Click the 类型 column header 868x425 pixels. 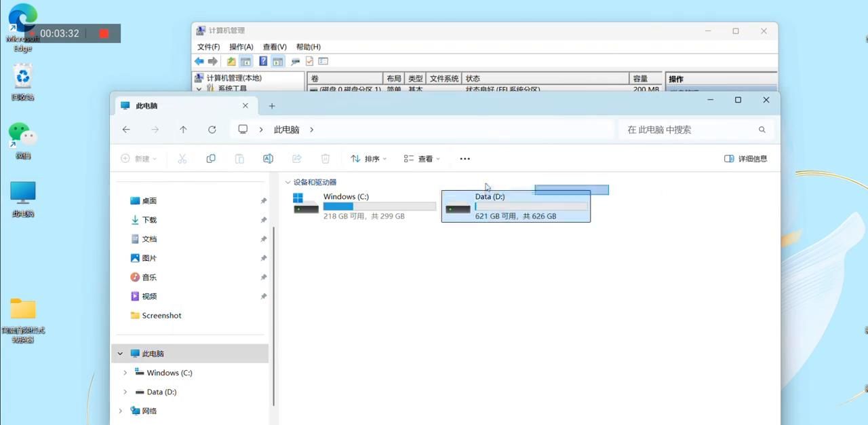pos(416,79)
